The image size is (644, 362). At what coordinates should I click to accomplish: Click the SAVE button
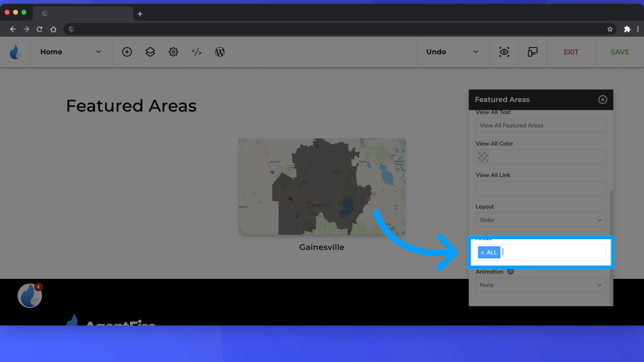pyautogui.click(x=620, y=52)
